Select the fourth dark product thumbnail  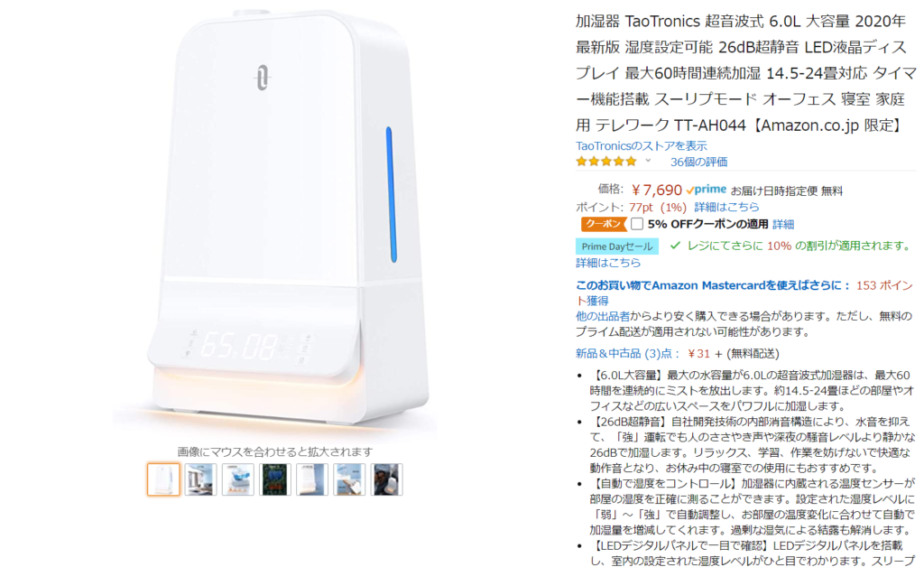[274, 479]
